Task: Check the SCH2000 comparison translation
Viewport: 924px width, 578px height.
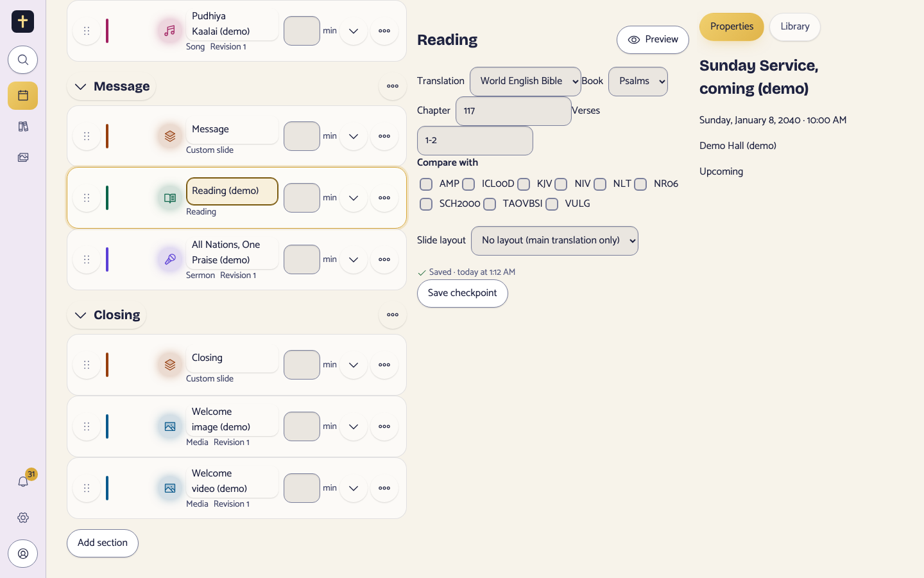Action: click(426, 204)
